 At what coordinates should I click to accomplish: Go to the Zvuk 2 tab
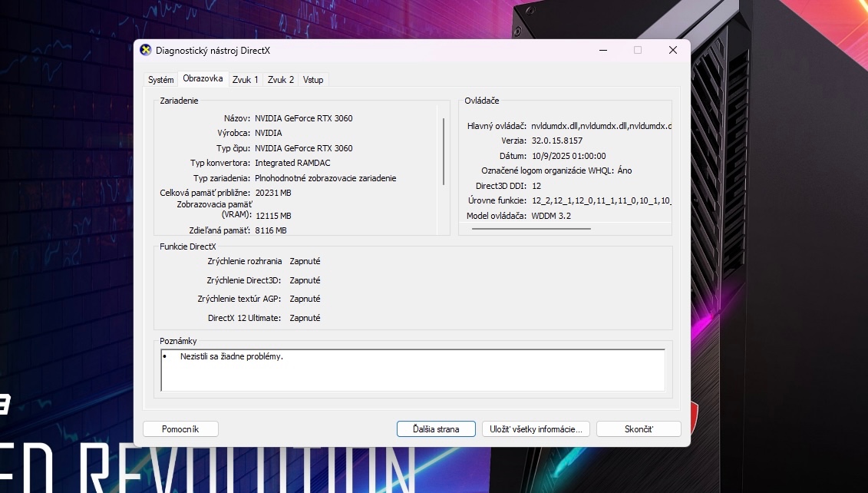click(x=281, y=80)
